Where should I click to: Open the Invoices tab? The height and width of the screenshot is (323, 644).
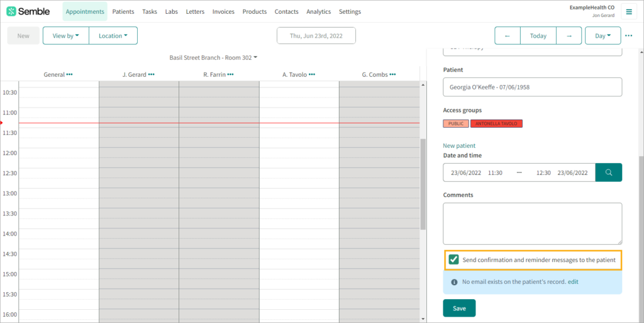coord(223,11)
